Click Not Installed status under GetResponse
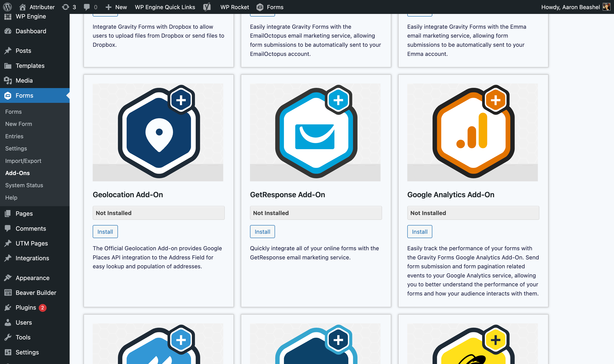This screenshot has height=364, width=614. (316, 213)
